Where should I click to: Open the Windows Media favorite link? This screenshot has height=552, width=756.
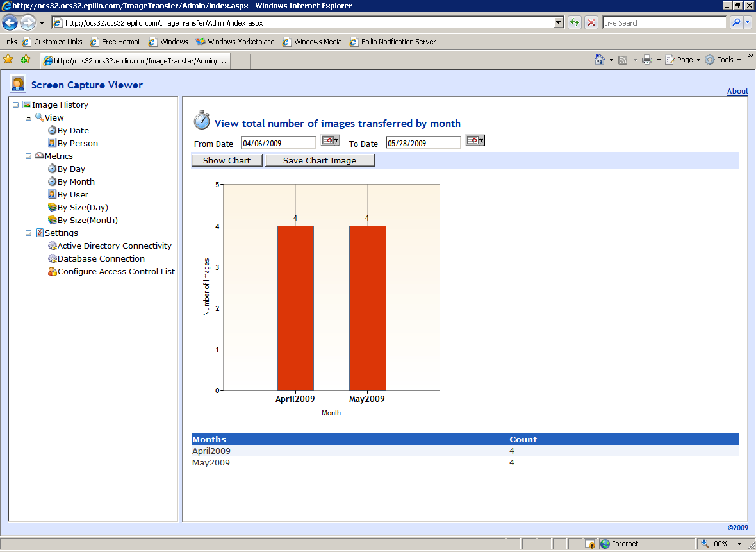(x=313, y=42)
